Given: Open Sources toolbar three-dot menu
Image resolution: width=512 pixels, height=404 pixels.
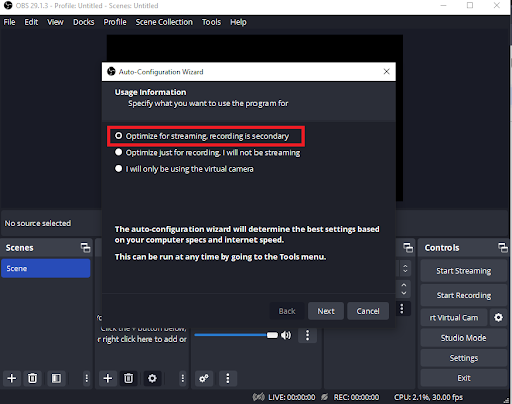Looking at the screenshot, I should (182, 378).
